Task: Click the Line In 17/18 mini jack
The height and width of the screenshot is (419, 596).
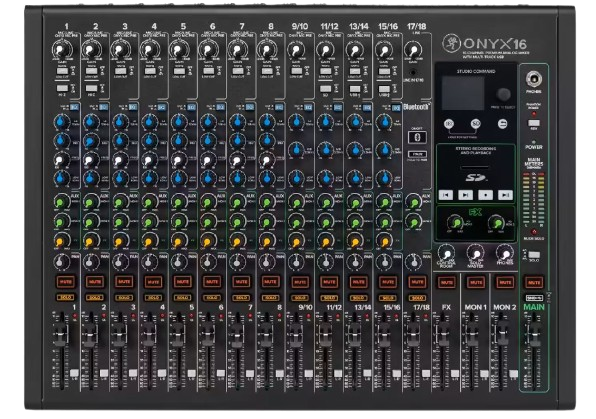Action: click(x=413, y=72)
